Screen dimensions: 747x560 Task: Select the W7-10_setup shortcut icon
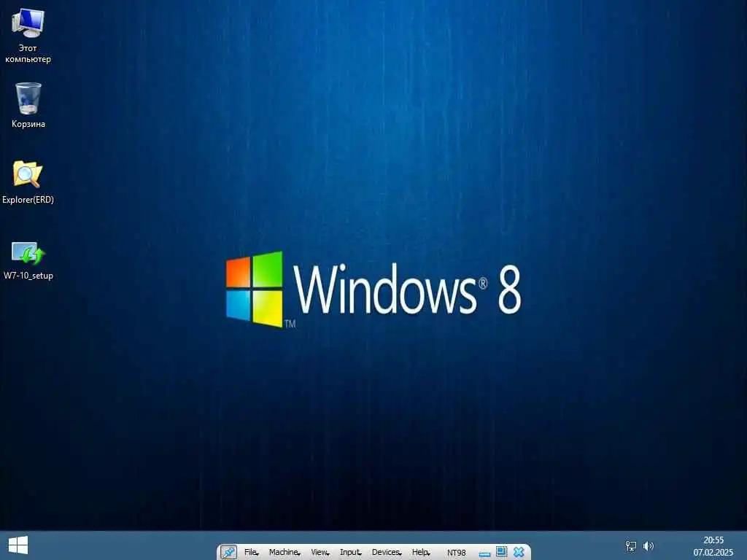[28, 260]
